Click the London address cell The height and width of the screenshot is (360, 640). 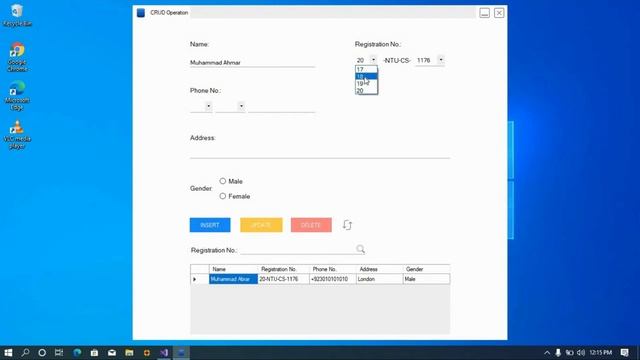tap(379, 279)
